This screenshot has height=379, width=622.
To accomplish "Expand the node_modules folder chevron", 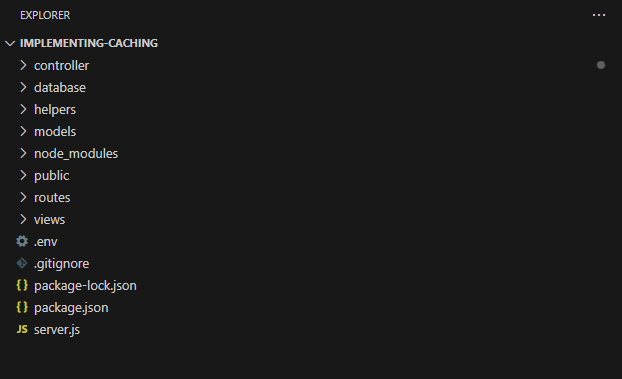I will [23, 153].
